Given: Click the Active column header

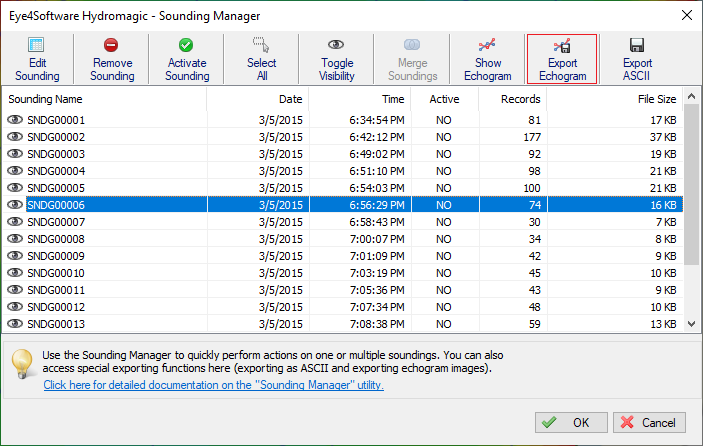Looking at the screenshot, I should click(445, 99).
